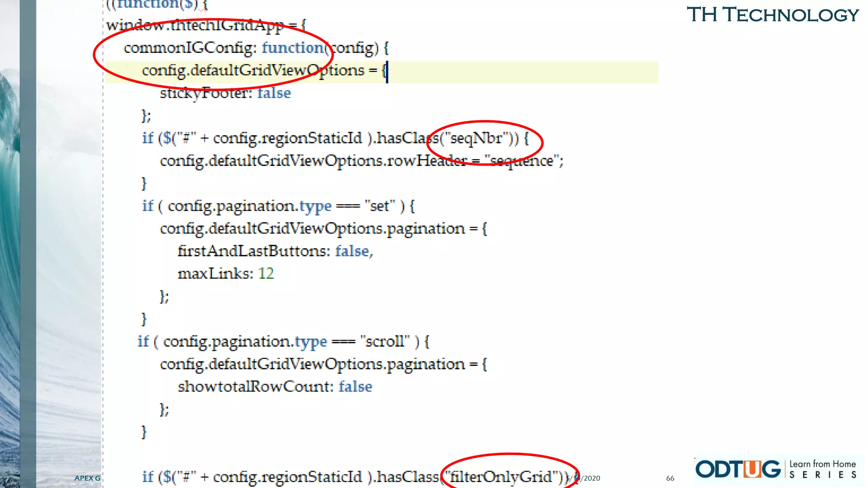Click the "scroll" string in pagination condition
The image size is (868, 488).
pos(385,341)
